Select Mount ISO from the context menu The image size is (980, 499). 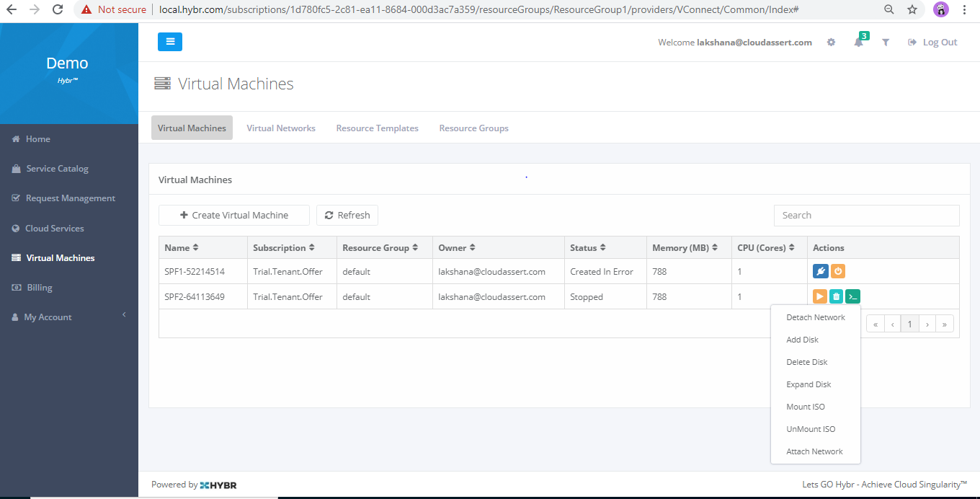tap(805, 406)
